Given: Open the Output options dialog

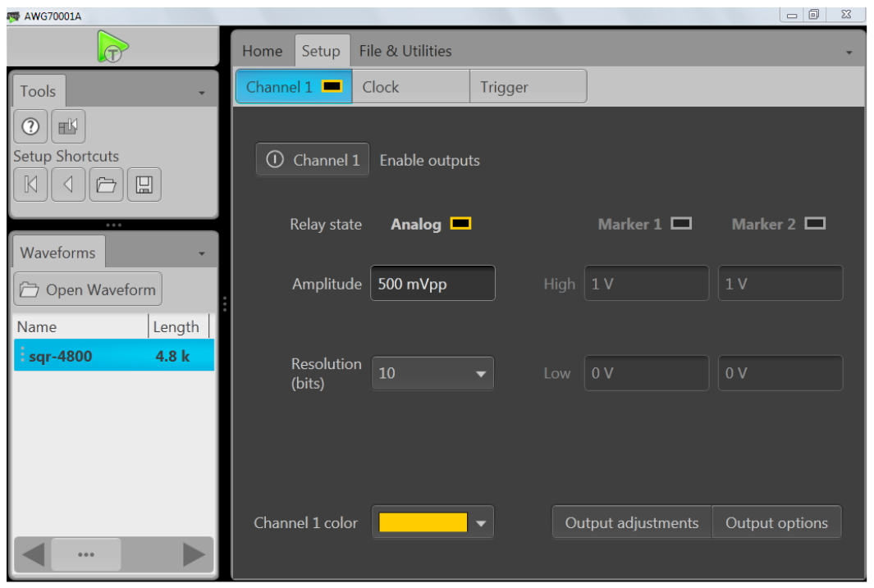Looking at the screenshot, I should (776, 522).
